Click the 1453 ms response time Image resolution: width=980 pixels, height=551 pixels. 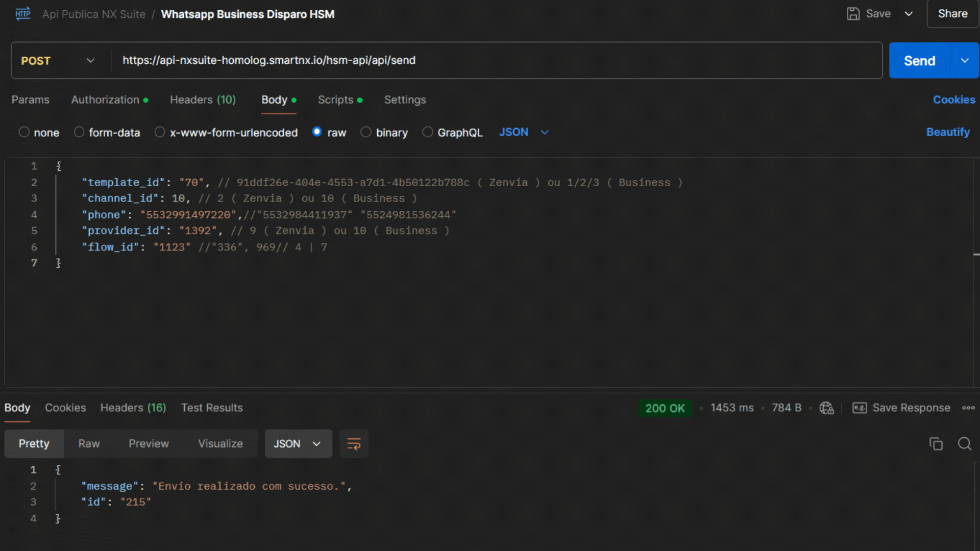732,408
